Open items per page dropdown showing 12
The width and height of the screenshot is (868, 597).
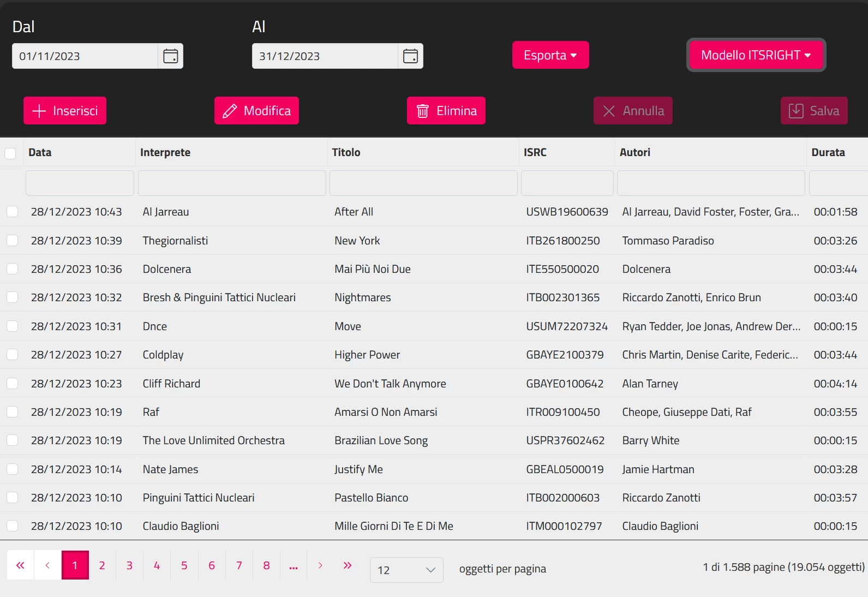click(x=406, y=570)
